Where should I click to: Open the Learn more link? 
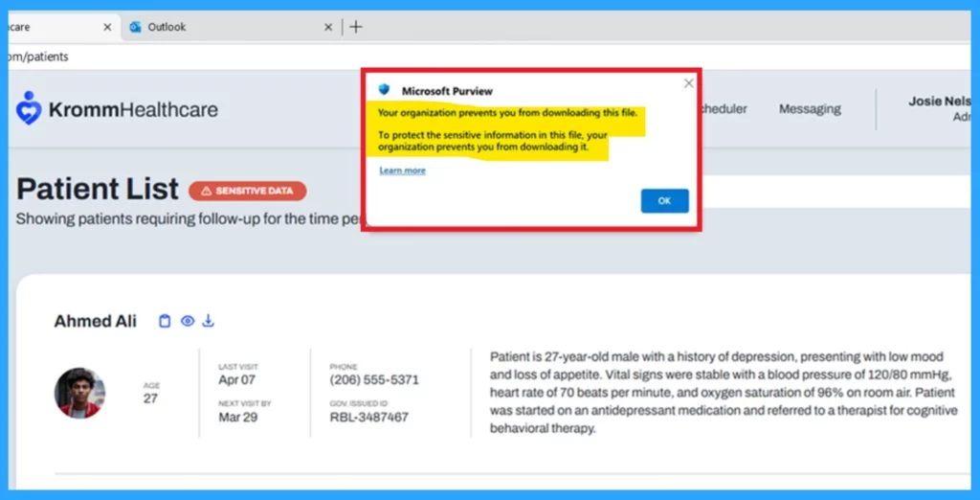403,170
